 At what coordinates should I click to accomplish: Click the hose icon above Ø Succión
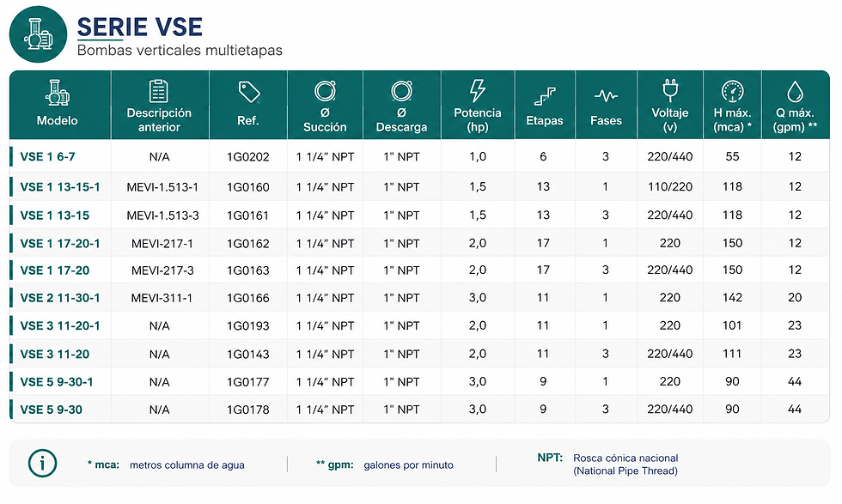coord(325,91)
